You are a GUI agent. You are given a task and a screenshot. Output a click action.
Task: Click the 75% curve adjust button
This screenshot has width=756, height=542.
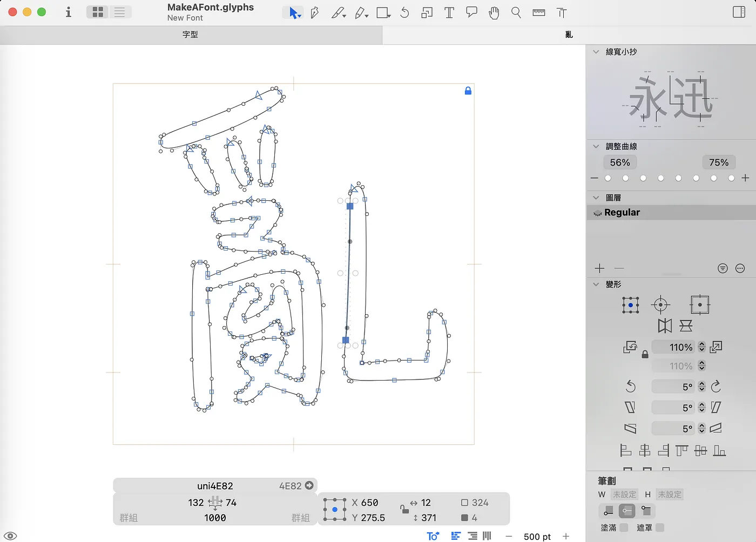(x=718, y=162)
